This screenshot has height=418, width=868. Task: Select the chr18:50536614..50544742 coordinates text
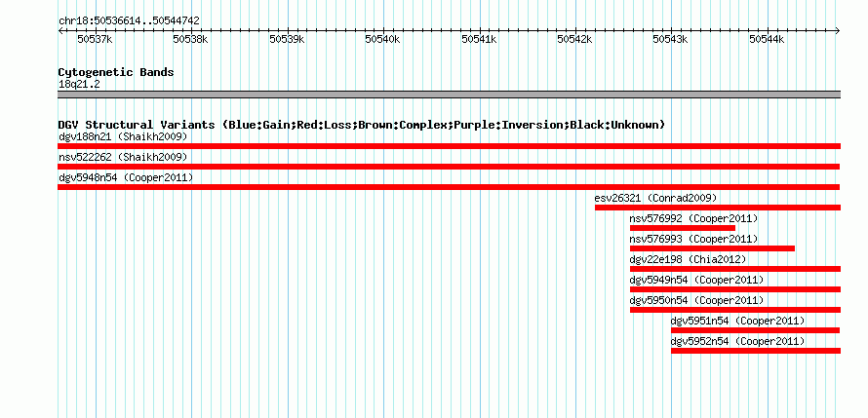129,21
